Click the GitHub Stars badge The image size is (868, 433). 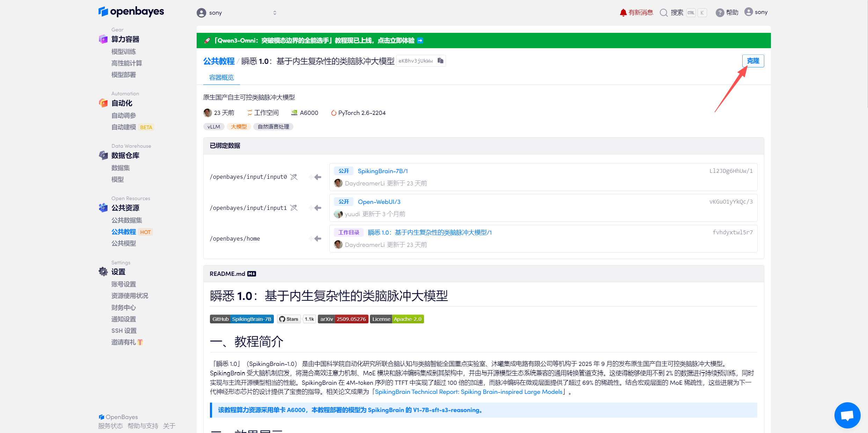pos(297,319)
